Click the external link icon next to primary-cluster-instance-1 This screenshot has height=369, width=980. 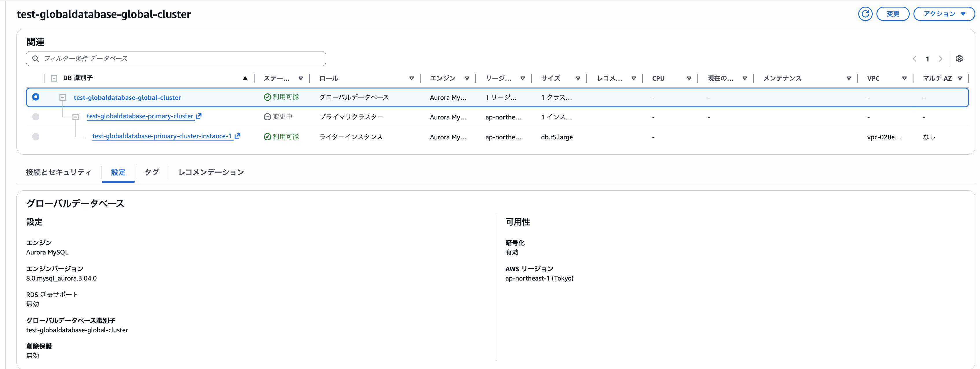[237, 136]
